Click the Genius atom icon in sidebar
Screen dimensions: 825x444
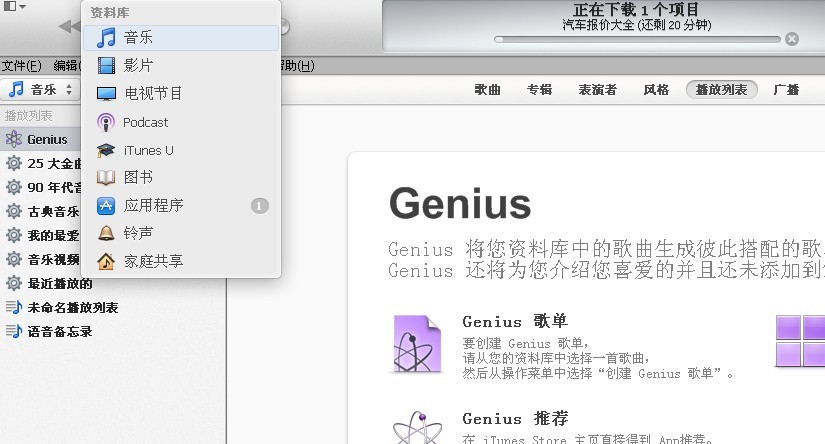pyautogui.click(x=14, y=139)
